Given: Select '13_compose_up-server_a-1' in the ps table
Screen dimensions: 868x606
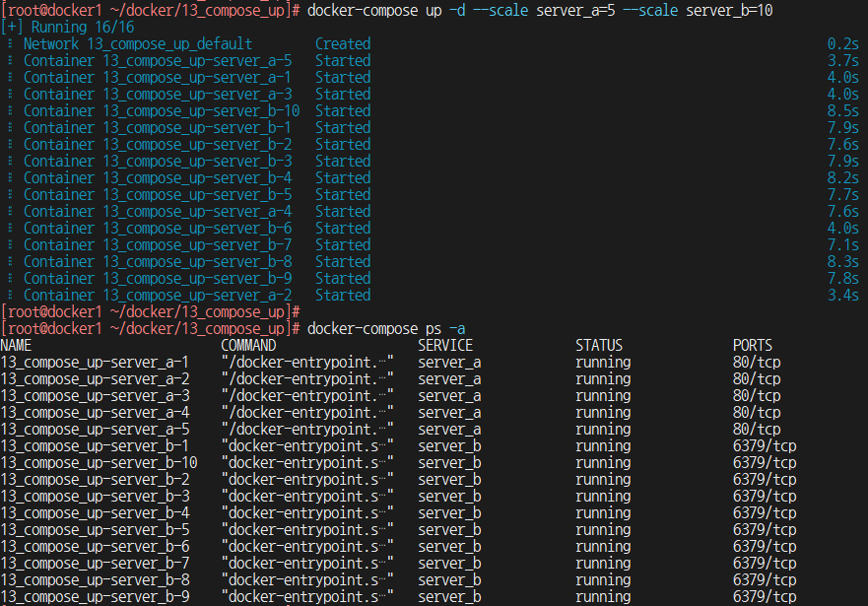Looking at the screenshot, I should click(95, 362).
